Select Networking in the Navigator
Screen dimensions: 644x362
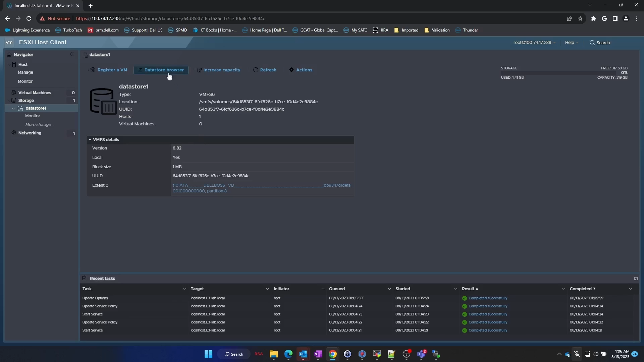[x=31, y=133]
